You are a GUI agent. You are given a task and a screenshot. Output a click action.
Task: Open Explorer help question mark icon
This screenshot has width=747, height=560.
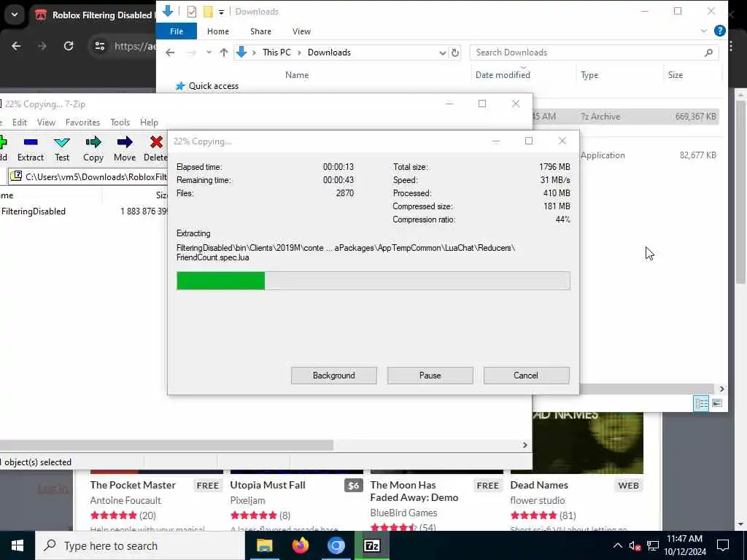tap(720, 31)
